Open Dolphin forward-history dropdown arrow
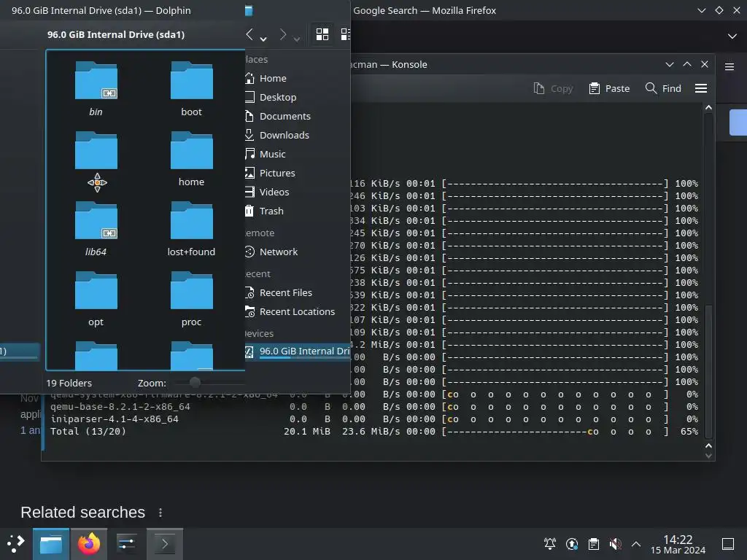This screenshot has height=560, width=747. point(297,39)
